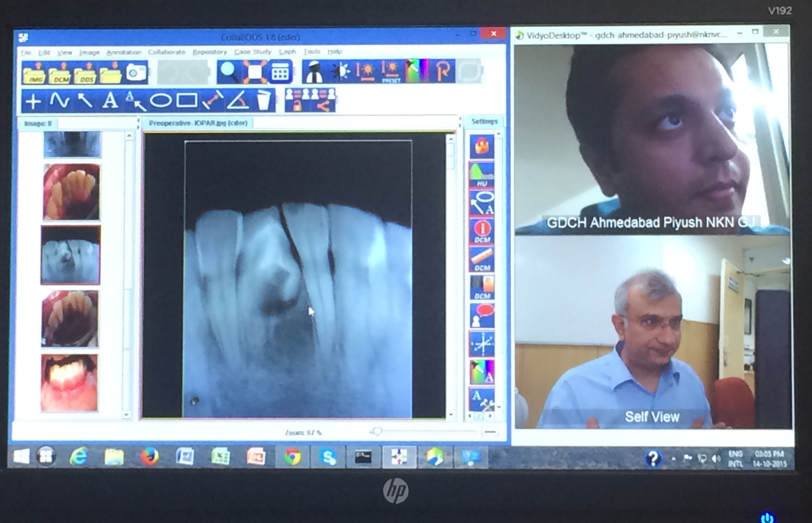Open Skype from taskbar
812x523 pixels.
(328, 457)
